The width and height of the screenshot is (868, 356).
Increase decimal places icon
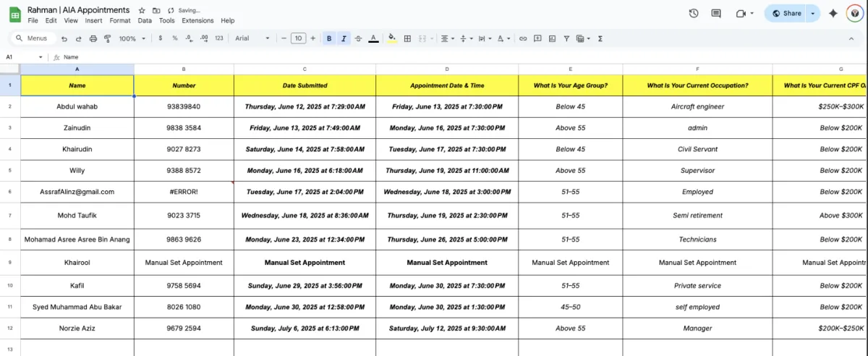(204, 38)
